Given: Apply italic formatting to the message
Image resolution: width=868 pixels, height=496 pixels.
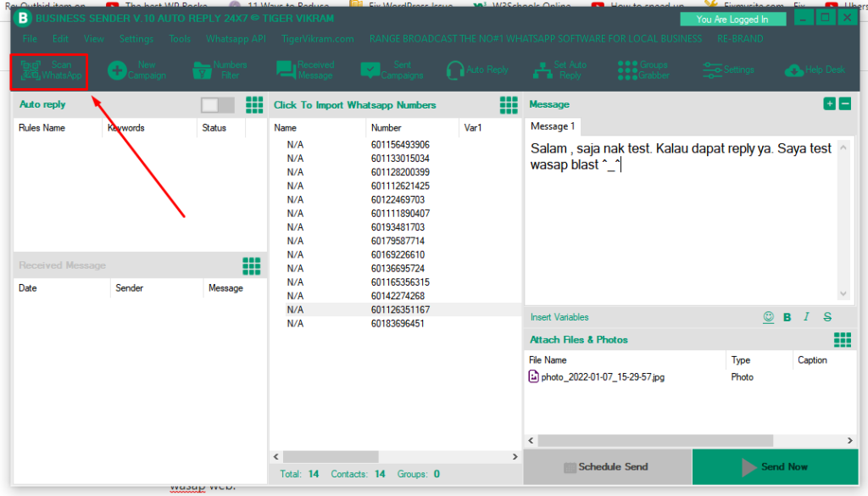Looking at the screenshot, I should pyautogui.click(x=807, y=316).
